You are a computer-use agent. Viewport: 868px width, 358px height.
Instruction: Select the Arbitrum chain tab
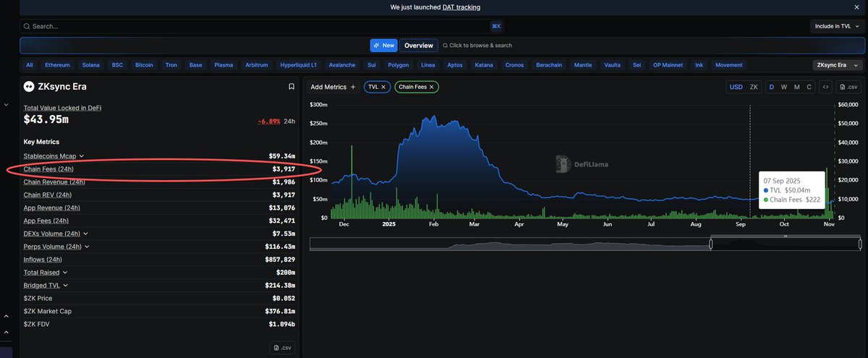[256, 65]
